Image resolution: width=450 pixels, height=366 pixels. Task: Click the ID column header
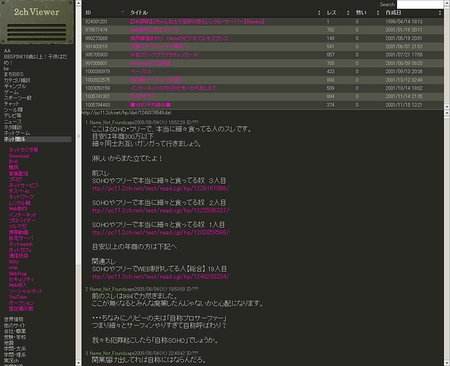click(x=88, y=13)
